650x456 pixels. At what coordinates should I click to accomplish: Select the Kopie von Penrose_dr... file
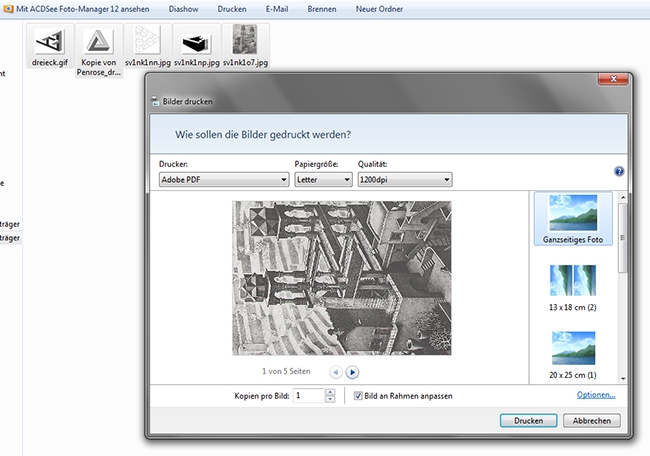click(98, 52)
